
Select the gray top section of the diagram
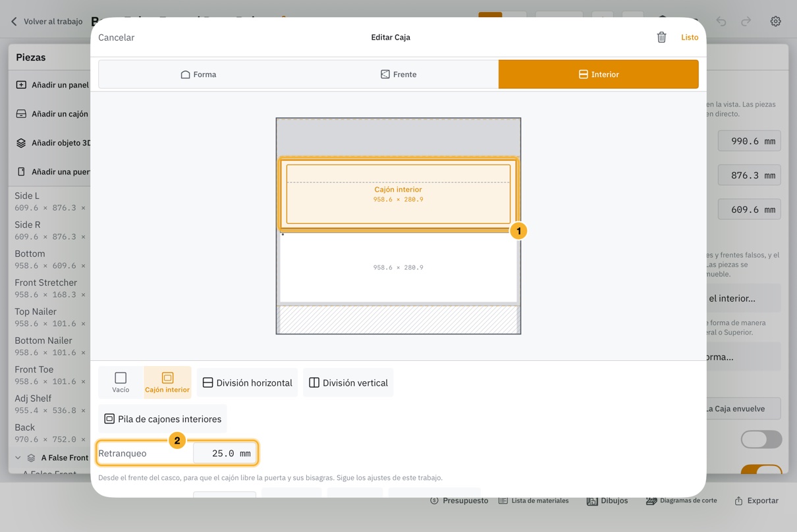[398, 138]
